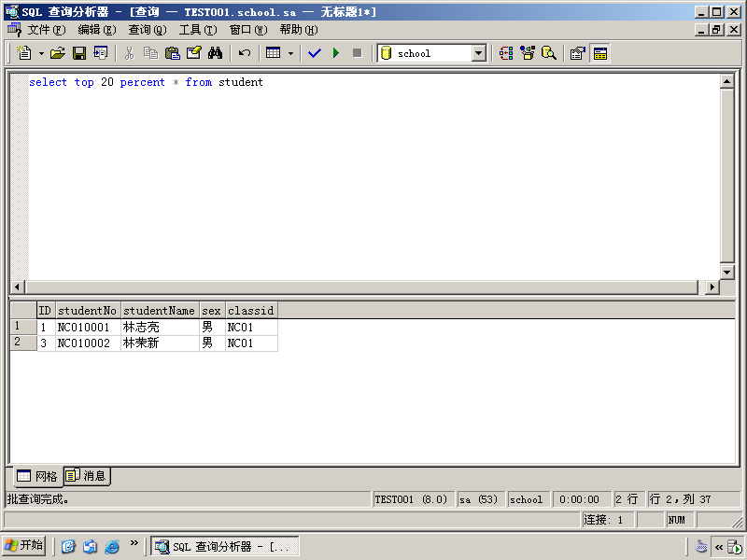Click the Parse Query checkmark icon
This screenshot has width=747, height=560.
click(x=315, y=53)
